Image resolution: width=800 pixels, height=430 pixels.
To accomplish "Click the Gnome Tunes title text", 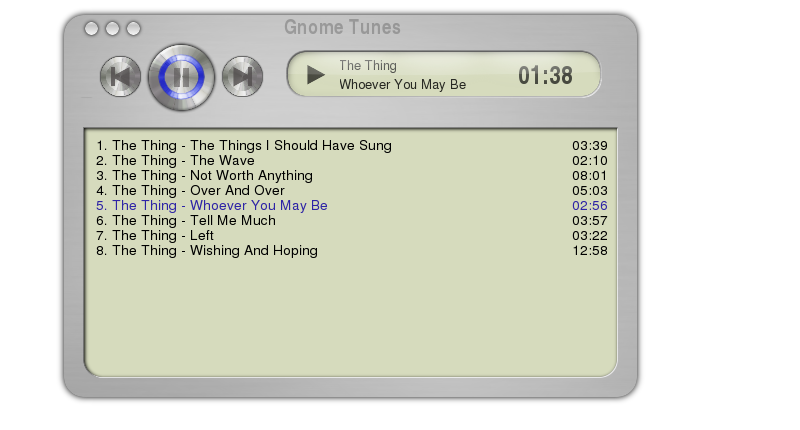I will tap(342, 27).
